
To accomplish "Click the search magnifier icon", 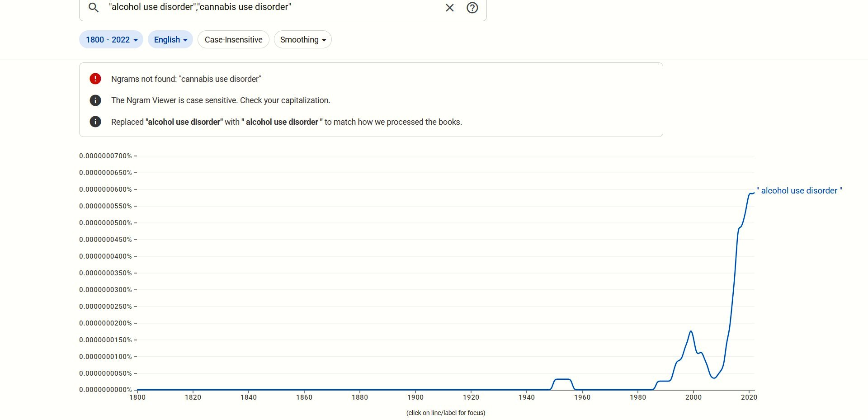I will (93, 8).
